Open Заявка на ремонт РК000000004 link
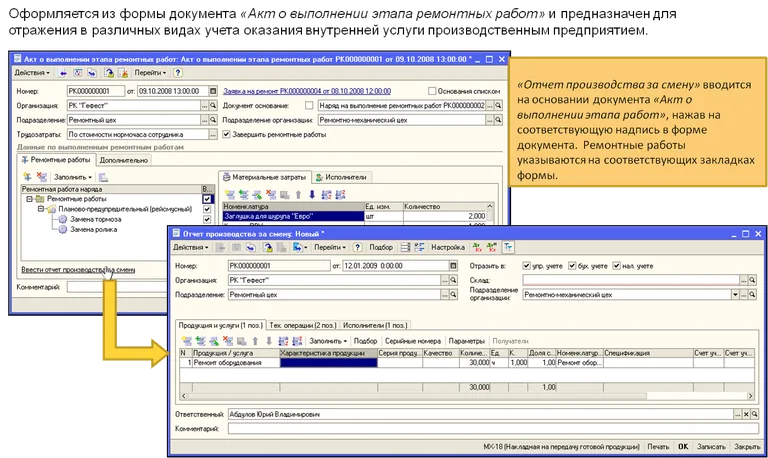This screenshot has height=458, width=768. click(307, 91)
